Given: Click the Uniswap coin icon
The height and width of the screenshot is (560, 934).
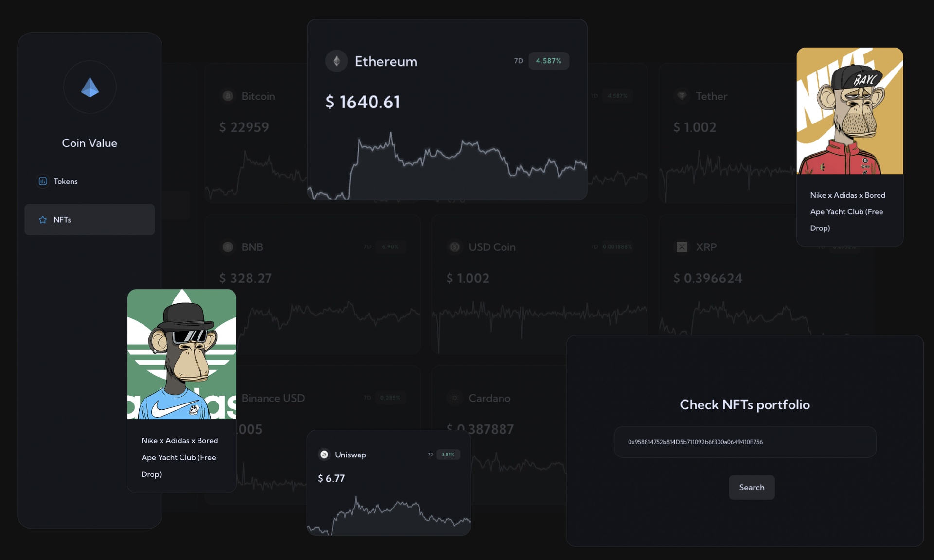Looking at the screenshot, I should (x=324, y=455).
